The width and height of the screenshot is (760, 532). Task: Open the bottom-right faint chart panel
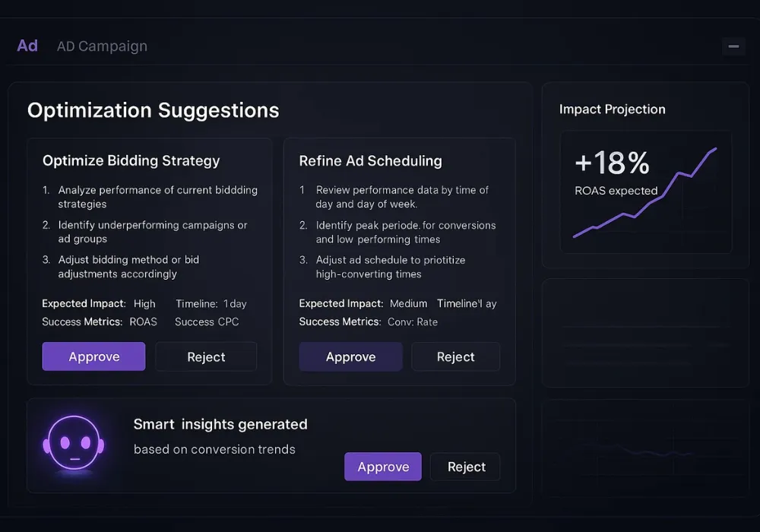pos(645,447)
